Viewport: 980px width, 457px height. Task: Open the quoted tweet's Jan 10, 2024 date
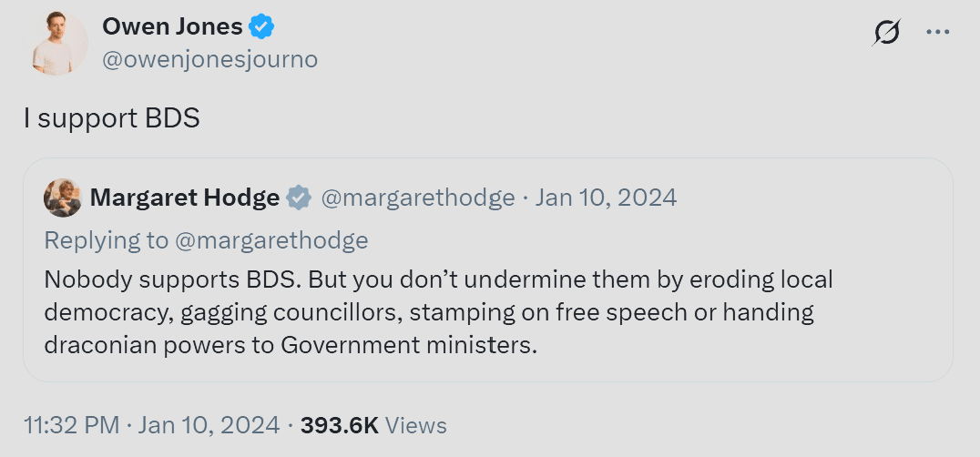point(606,198)
